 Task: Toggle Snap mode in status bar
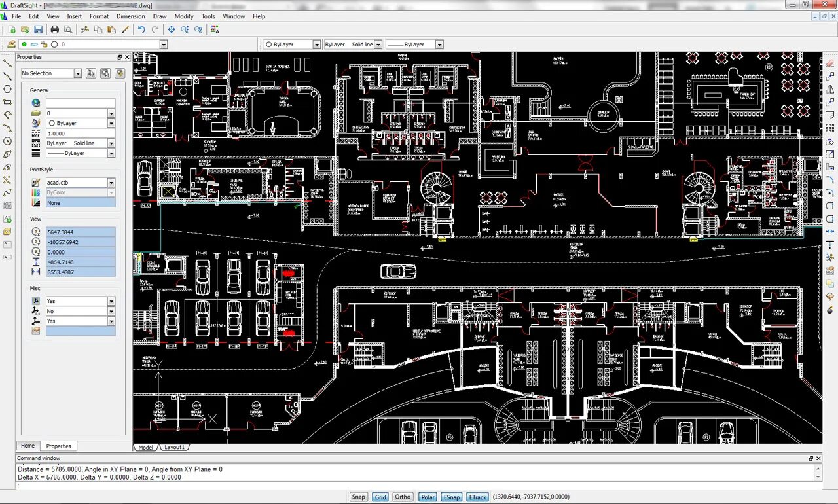click(x=358, y=497)
